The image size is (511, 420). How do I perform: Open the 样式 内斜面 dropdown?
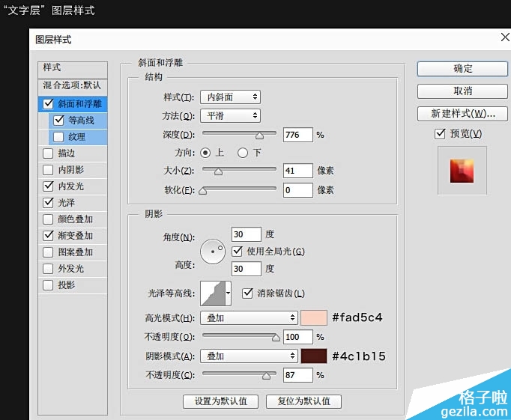230,97
